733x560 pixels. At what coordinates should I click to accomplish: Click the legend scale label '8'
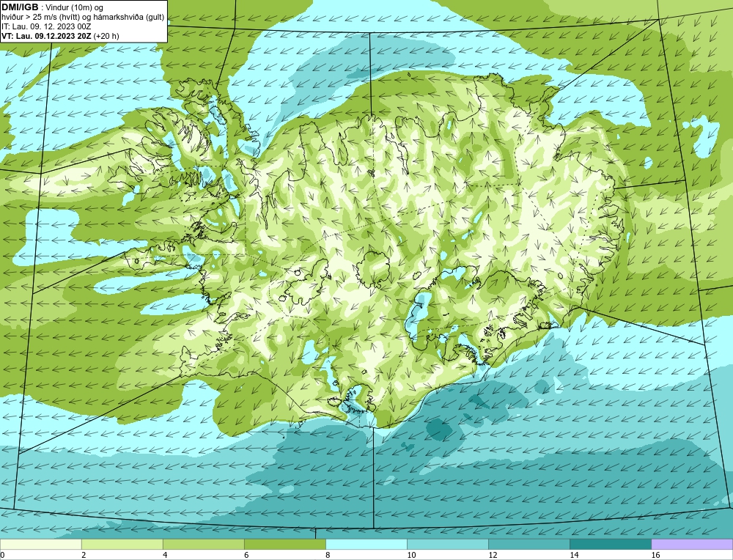point(328,555)
